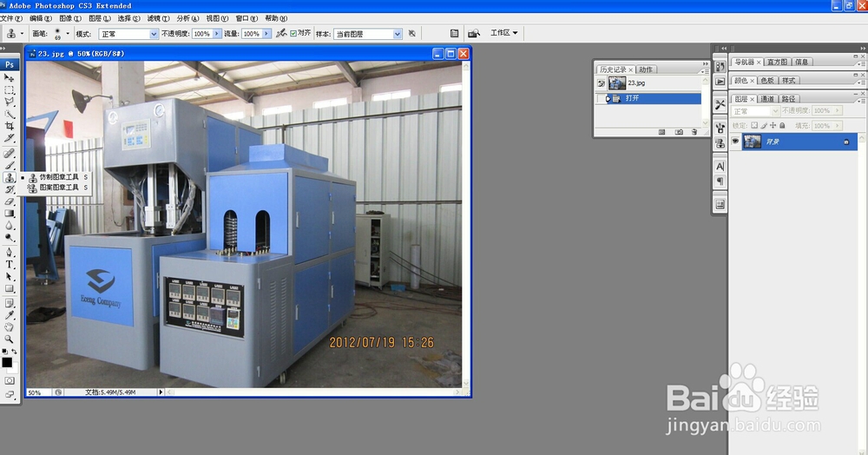The height and width of the screenshot is (455, 868).
Task: Toggle Brushes palette icon in options bar
Action: coord(454,34)
